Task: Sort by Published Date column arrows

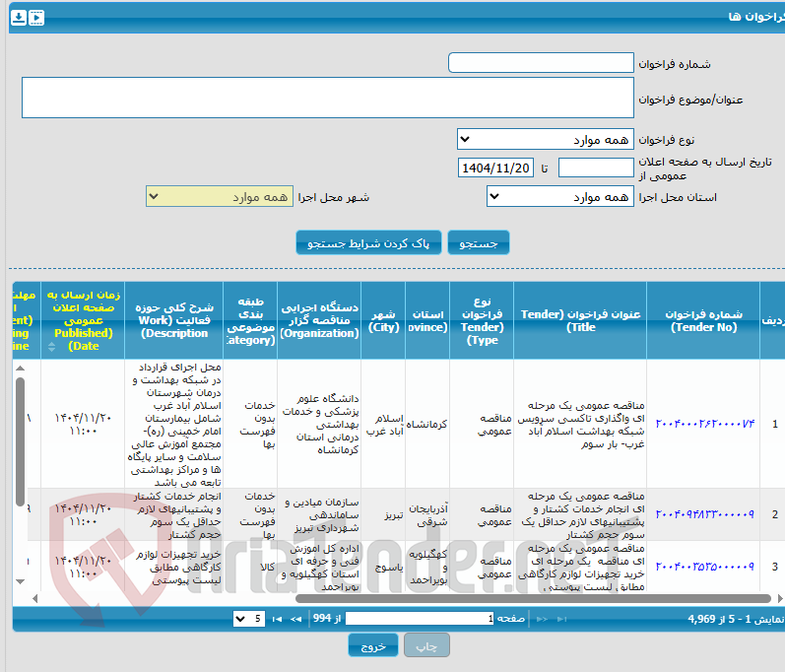Action: 51,347
